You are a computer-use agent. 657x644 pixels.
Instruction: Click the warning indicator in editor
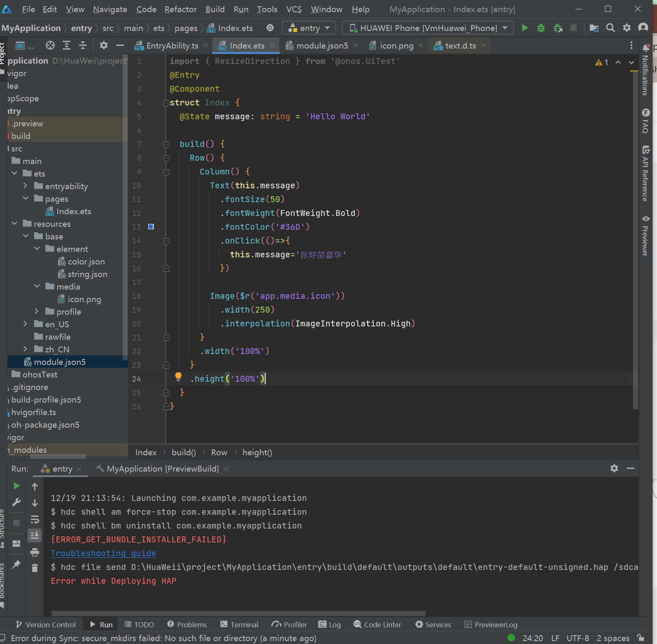click(602, 62)
